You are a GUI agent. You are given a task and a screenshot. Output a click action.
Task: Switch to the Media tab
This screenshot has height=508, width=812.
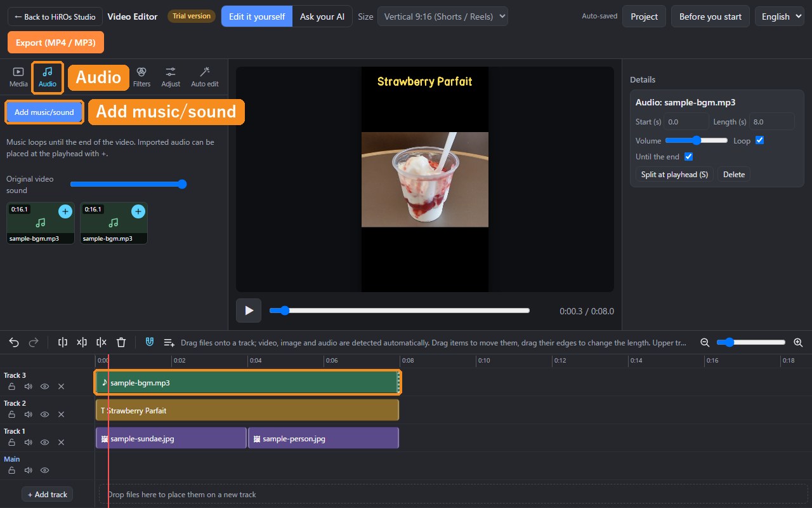pos(18,77)
